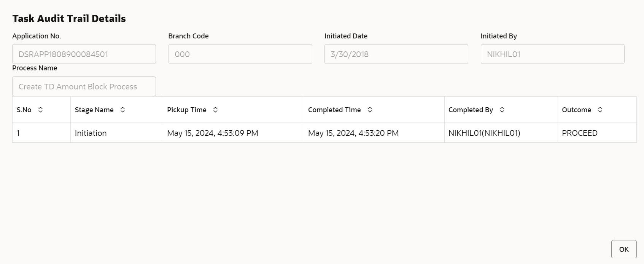Select the Initiation stage cell
This screenshot has height=264, width=644.
91,133
